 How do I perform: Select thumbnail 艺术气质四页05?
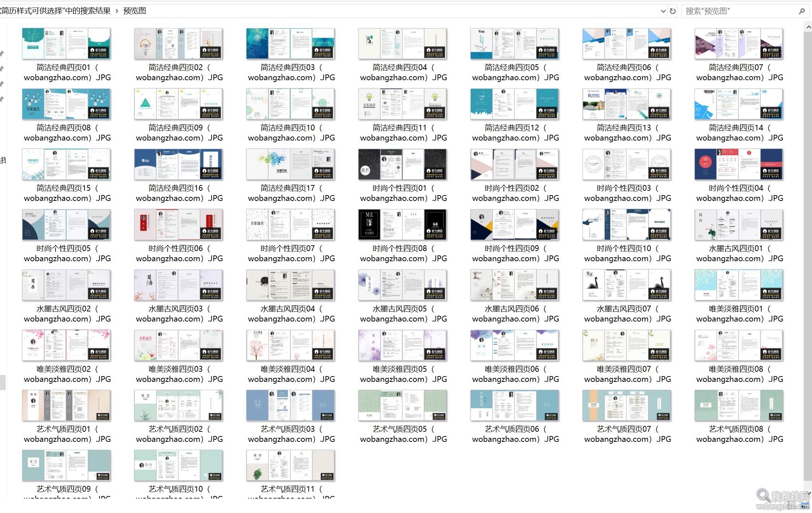(x=403, y=405)
